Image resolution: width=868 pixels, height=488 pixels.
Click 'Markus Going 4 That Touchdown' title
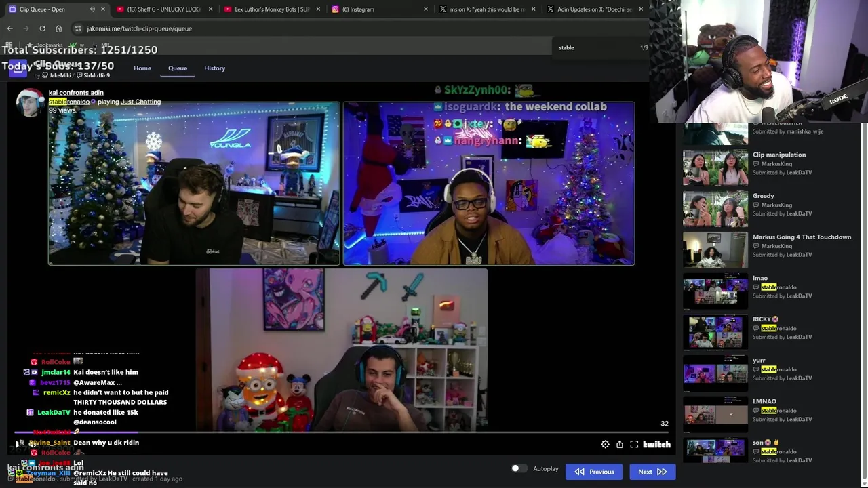[x=802, y=237]
